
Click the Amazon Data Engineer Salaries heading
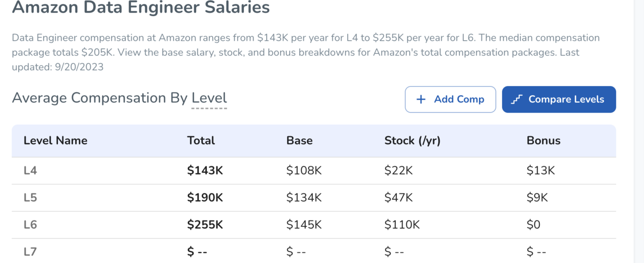click(141, 8)
